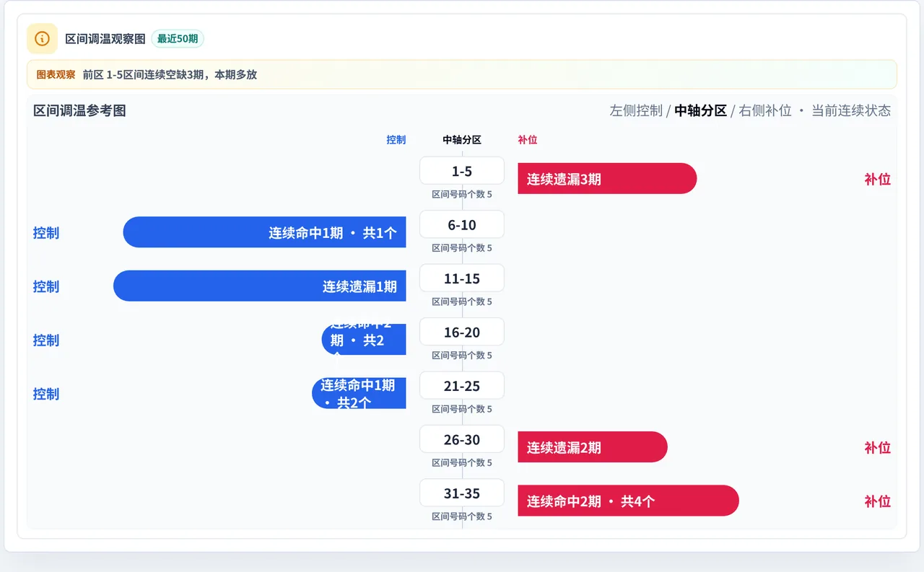Select the 1-5 interval box

click(x=462, y=171)
